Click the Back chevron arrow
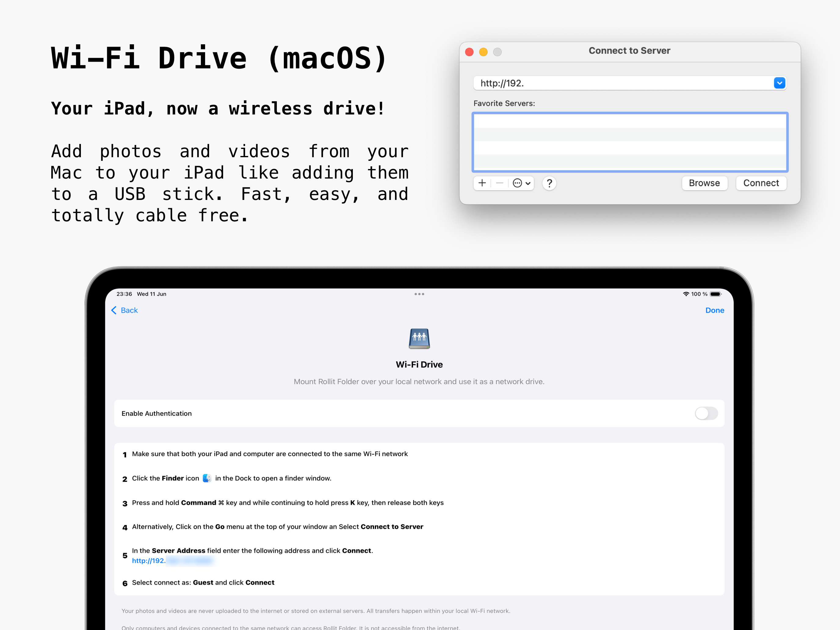The width and height of the screenshot is (840, 630). (114, 310)
